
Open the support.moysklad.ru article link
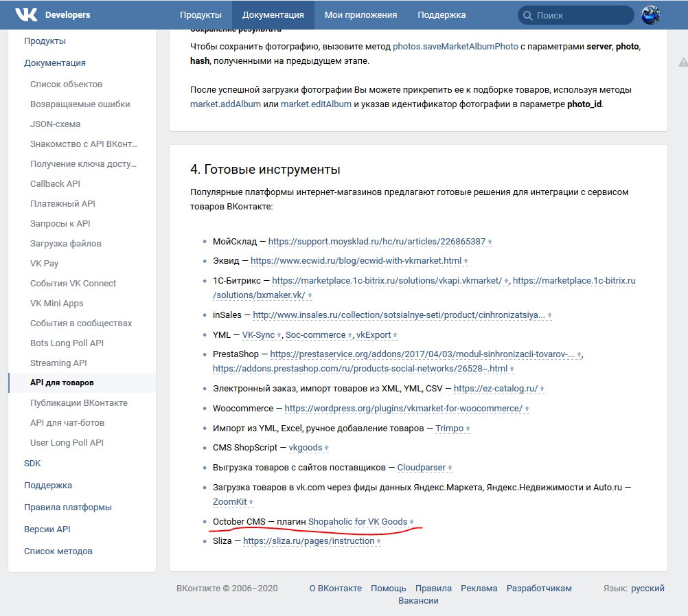(x=377, y=241)
